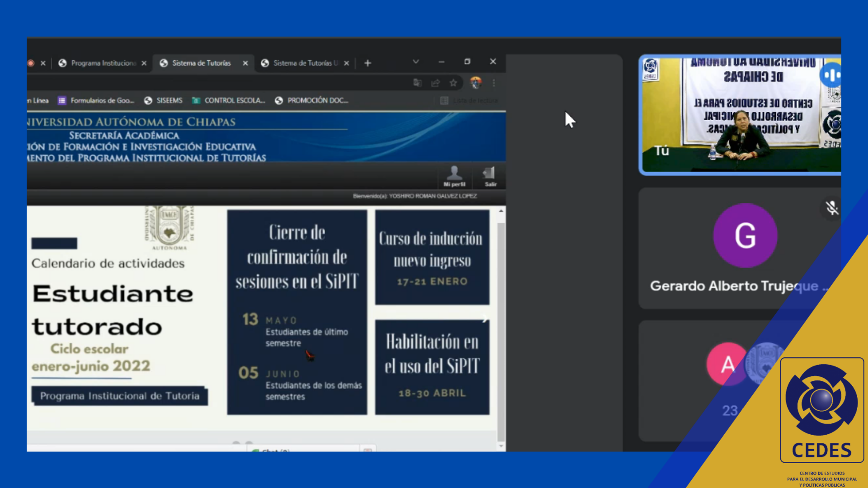868x488 pixels.
Task: Click the Programa Institucional de Tutoría banner
Action: (120, 396)
